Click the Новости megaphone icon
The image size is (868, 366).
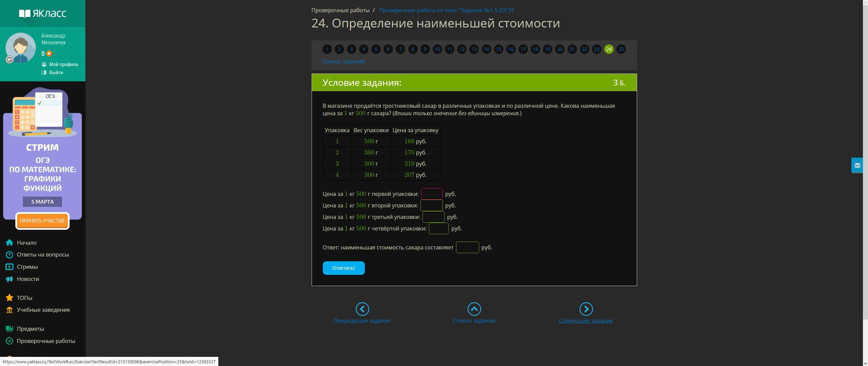tap(9, 279)
